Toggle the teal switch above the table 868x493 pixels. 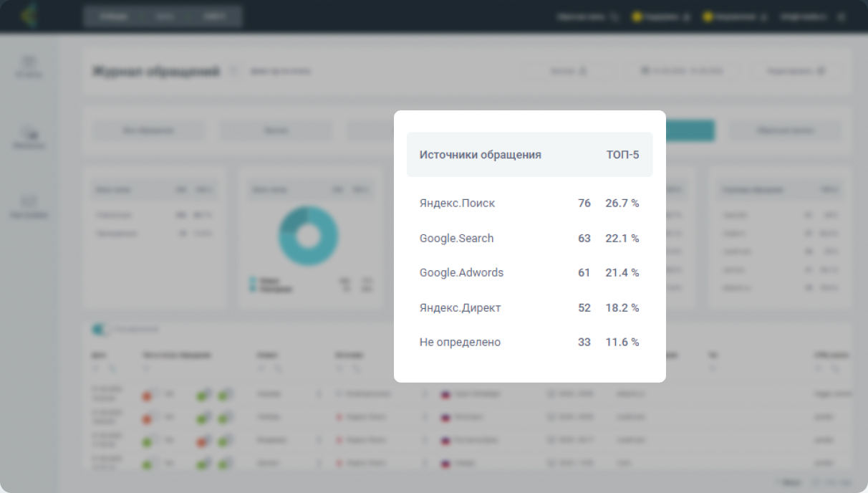[x=100, y=330]
